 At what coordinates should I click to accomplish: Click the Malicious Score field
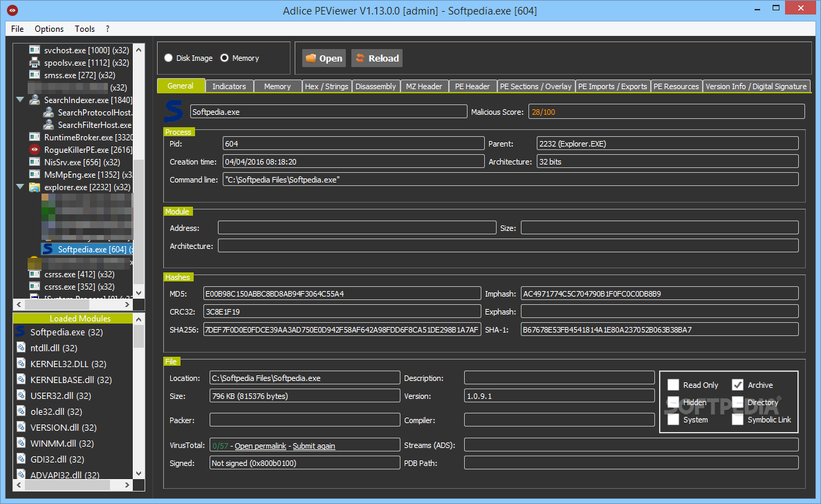pos(667,111)
